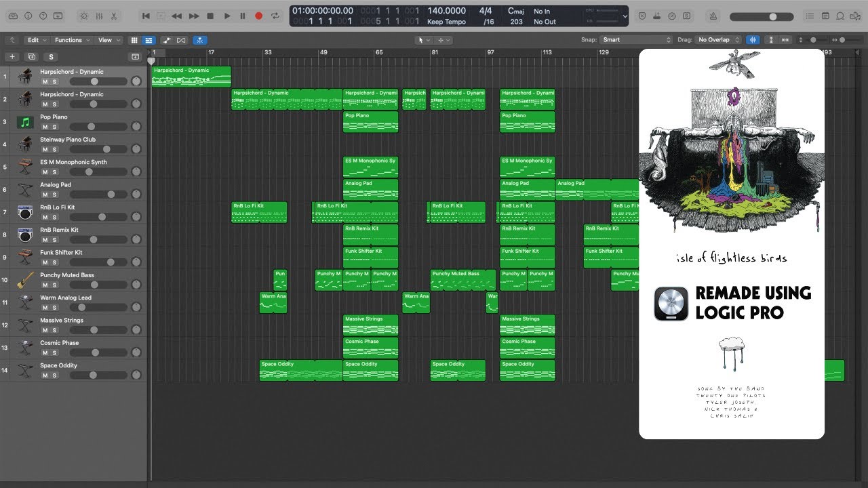Open the Snap Smart dropdown
868x488 pixels.
tap(636, 40)
